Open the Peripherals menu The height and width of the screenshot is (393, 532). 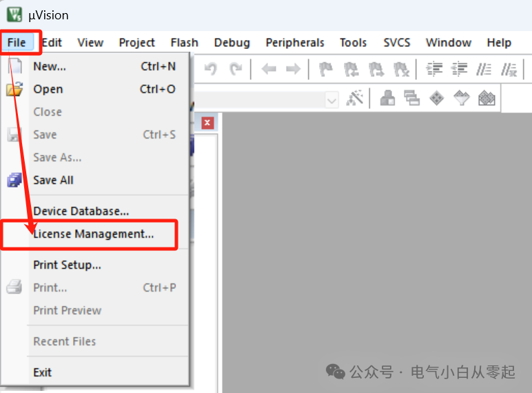pyautogui.click(x=295, y=43)
